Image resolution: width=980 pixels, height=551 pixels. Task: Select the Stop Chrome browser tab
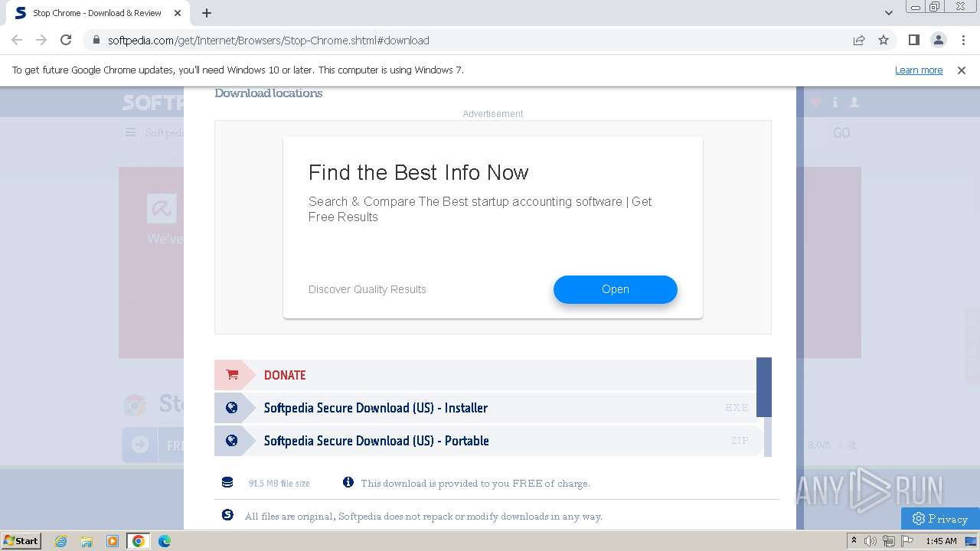point(96,13)
